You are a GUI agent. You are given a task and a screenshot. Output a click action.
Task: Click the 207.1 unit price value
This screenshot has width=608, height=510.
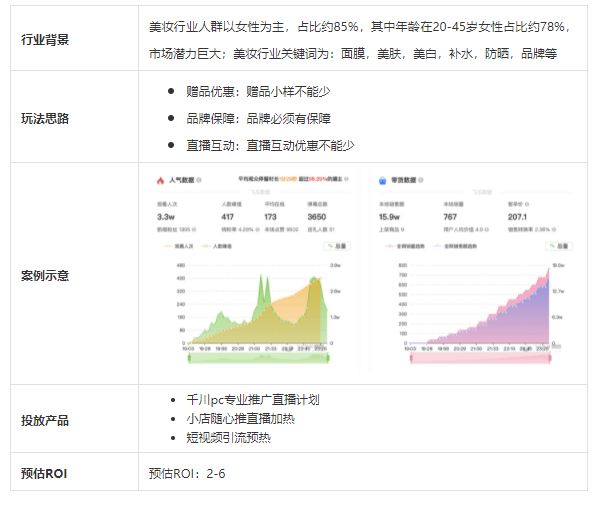point(517,217)
